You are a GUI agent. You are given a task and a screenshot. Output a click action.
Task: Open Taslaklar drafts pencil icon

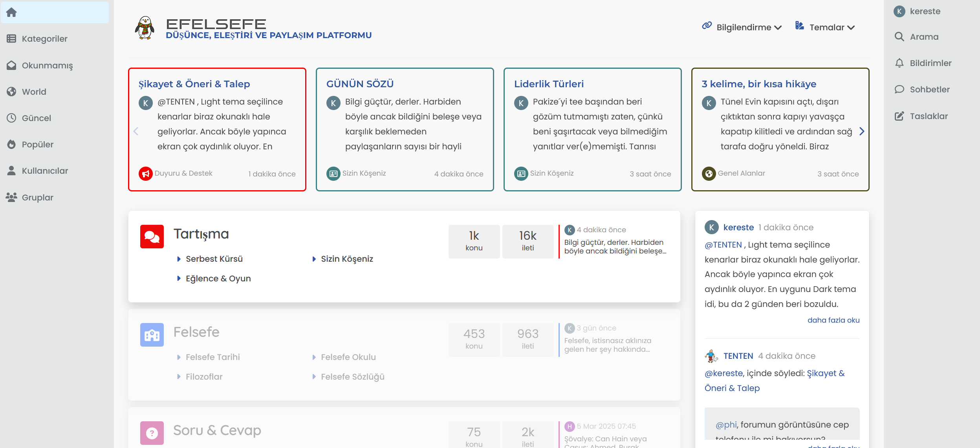(899, 116)
